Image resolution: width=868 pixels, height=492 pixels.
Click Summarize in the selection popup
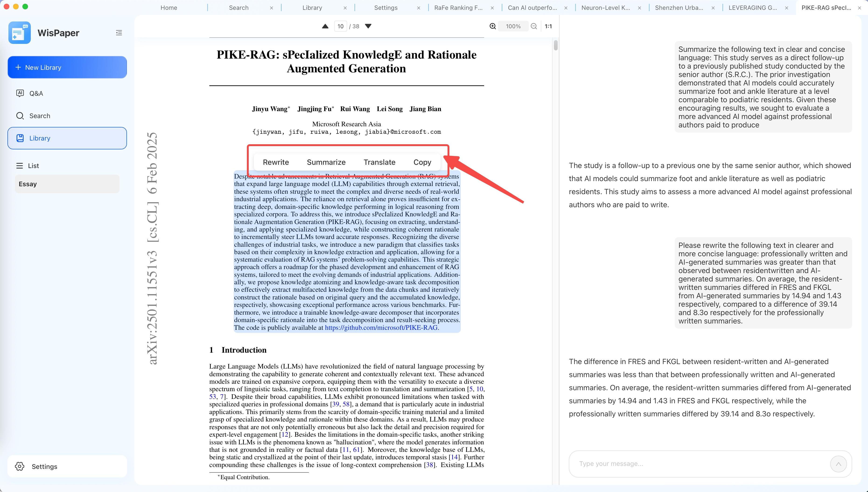[326, 162]
